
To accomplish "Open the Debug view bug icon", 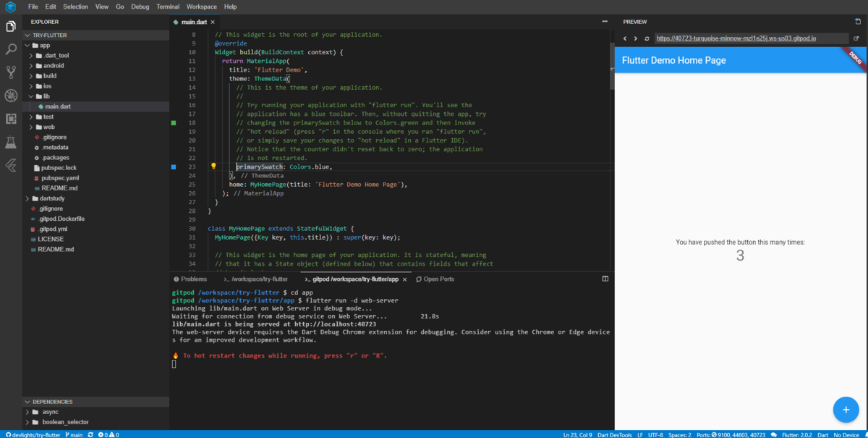I will pos(11,96).
